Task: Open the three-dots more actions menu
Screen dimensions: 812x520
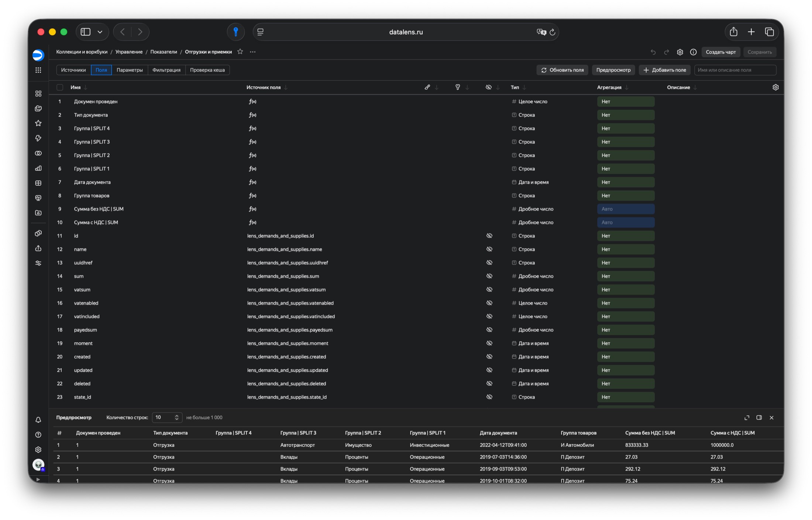Action: pyautogui.click(x=253, y=52)
